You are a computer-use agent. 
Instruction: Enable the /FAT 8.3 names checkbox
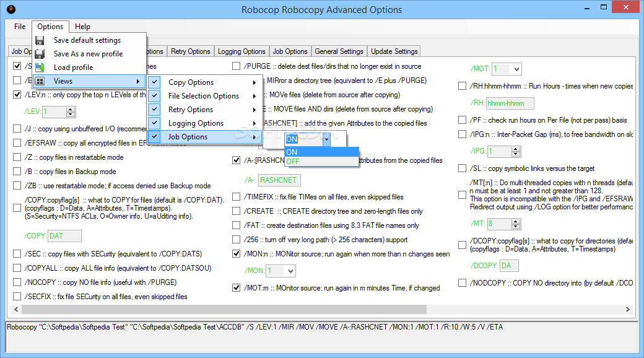[236, 225]
